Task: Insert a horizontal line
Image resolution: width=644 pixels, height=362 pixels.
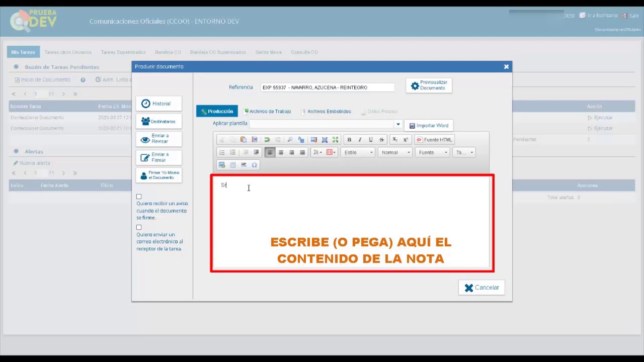Action: [244, 165]
